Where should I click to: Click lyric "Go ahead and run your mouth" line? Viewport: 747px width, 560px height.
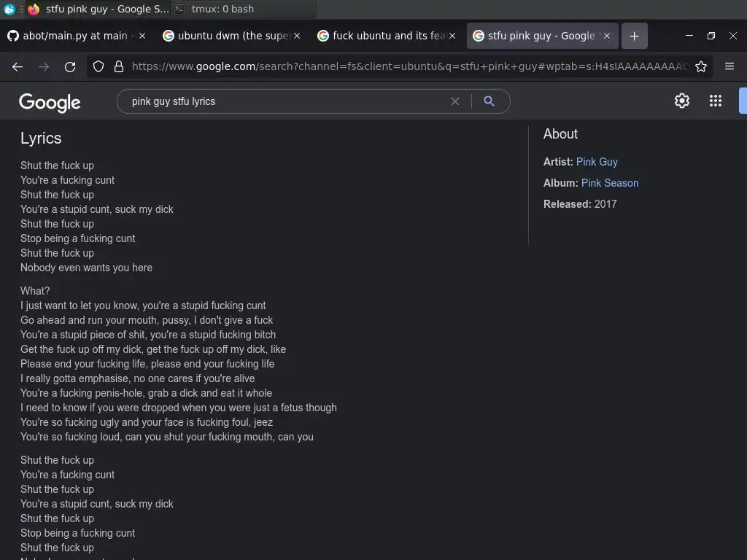click(x=146, y=320)
